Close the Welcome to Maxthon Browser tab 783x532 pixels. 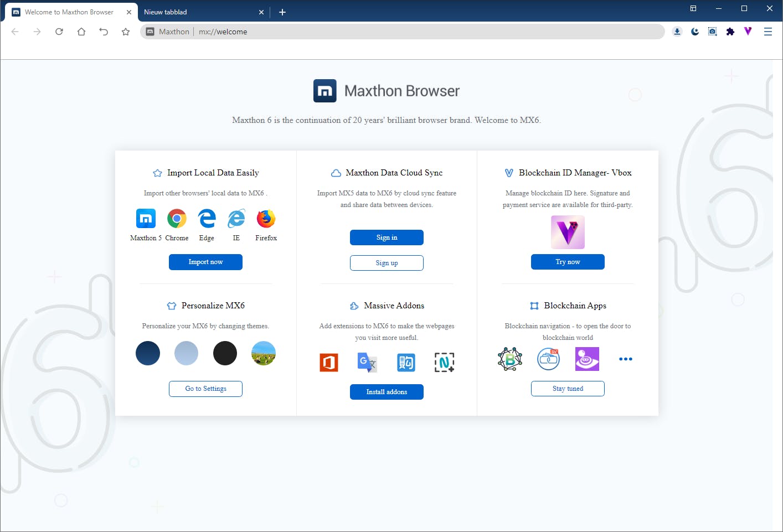point(129,12)
